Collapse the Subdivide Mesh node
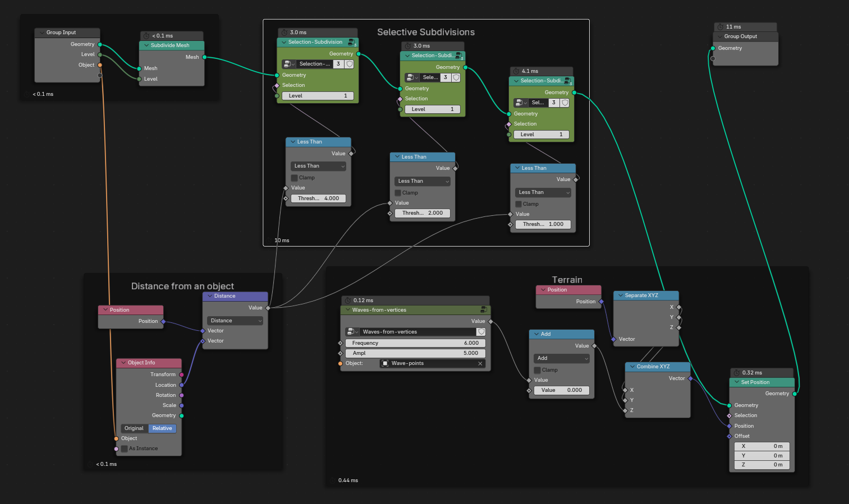849x504 pixels. 146,45
